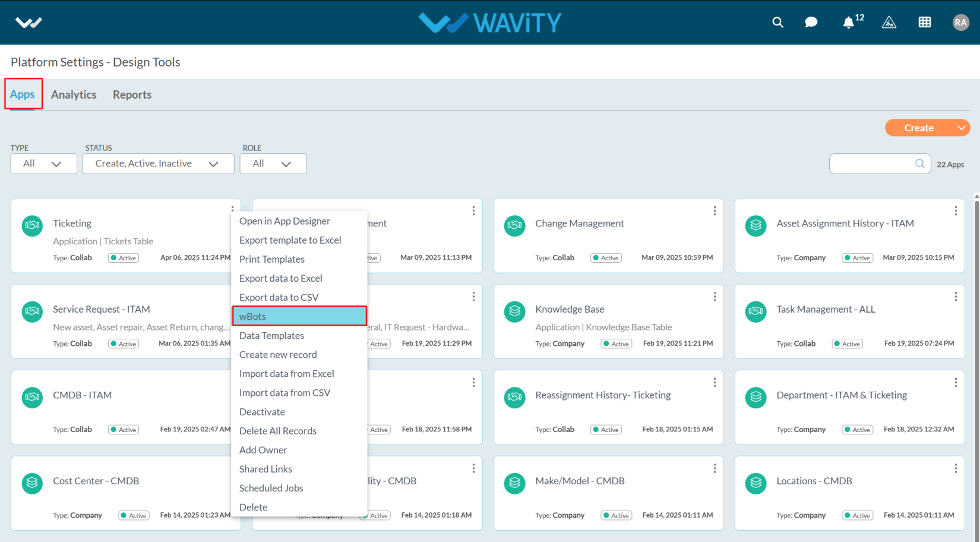Expand the Create button dropdown arrow
Screen dimensions: 980x542
pyautogui.click(x=962, y=128)
